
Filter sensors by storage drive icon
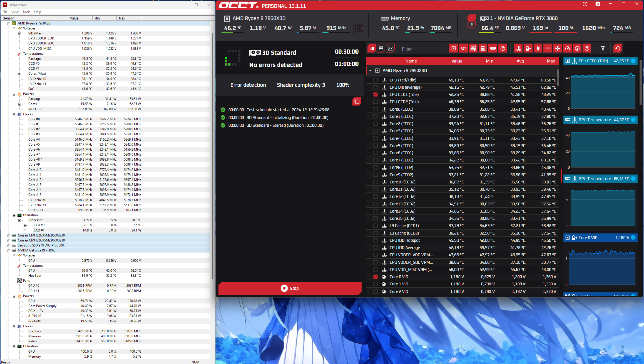point(483,48)
